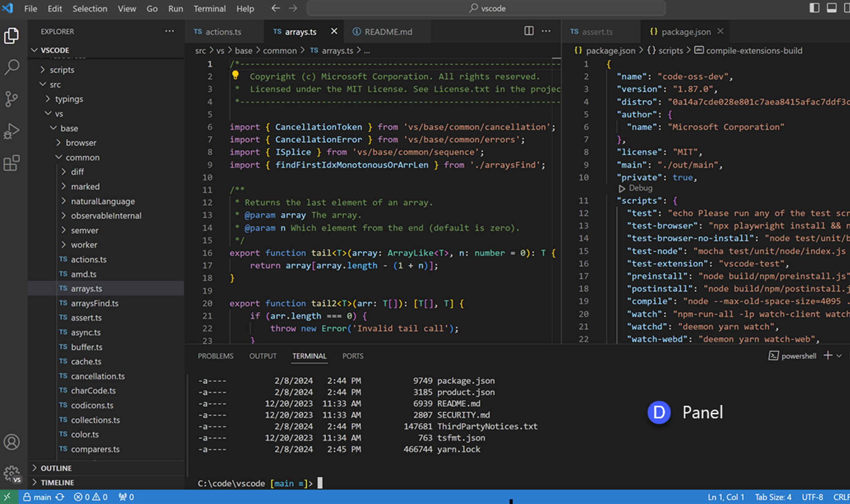Viewport: 850px width, 504px height.
Task: Open the Search view in activity bar
Action: tap(12, 67)
